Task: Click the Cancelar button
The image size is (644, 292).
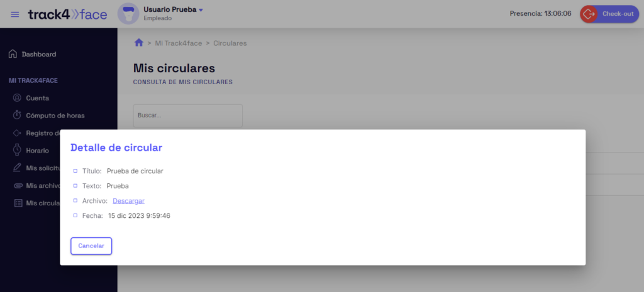Action: pyautogui.click(x=91, y=246)
